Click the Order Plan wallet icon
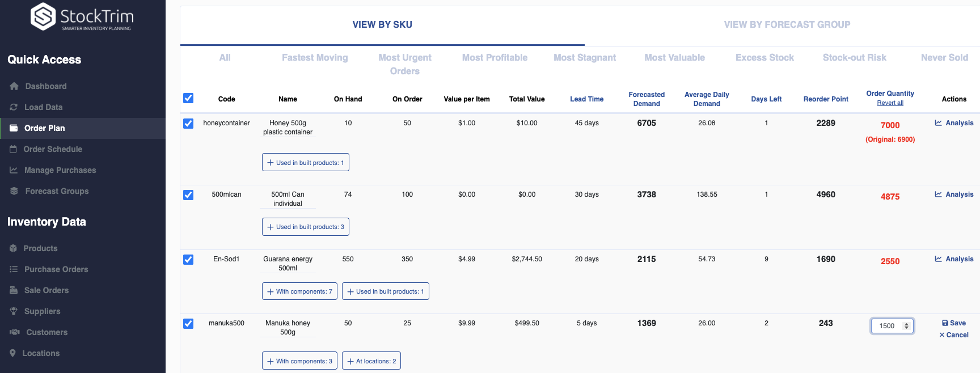Screen dimensions: 980x373 coord(14,128)
